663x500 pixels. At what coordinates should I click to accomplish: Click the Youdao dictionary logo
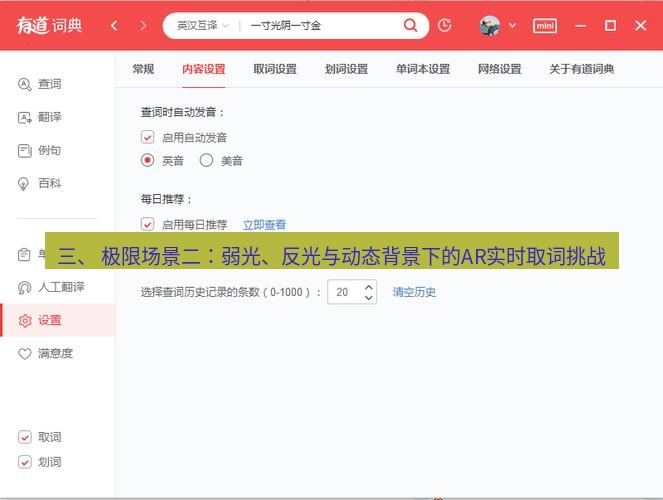(49, 25)
